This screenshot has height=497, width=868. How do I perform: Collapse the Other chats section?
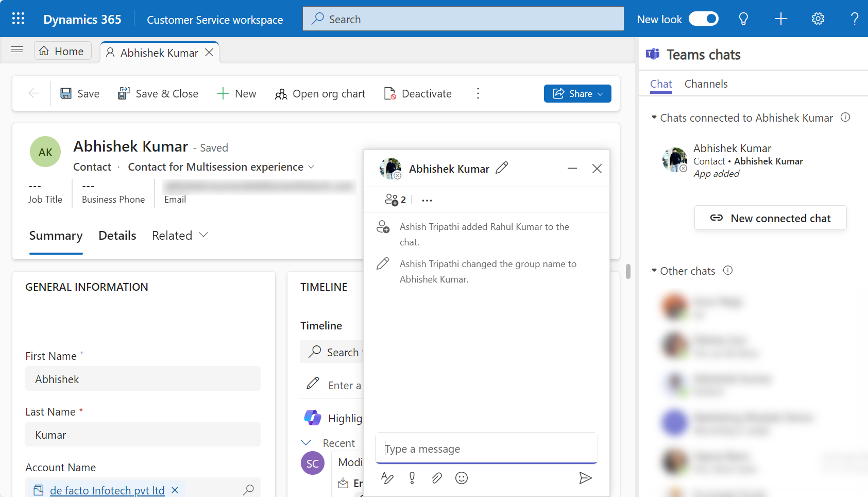pos(654,271)
